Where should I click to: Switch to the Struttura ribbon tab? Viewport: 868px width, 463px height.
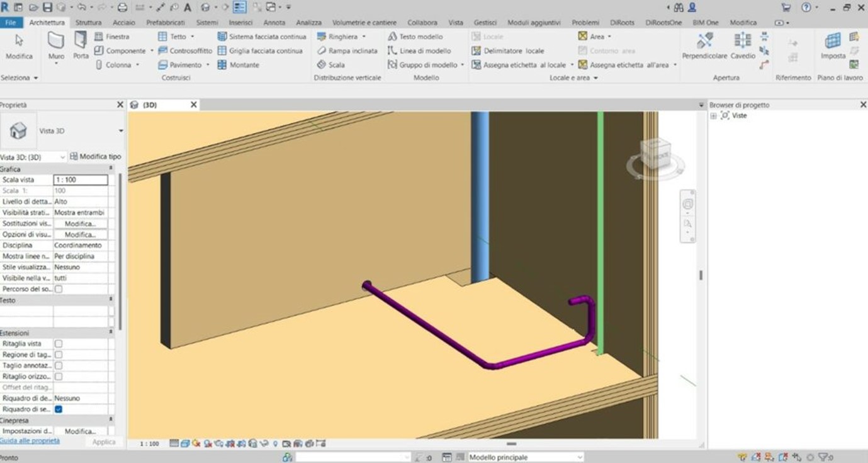coord(88,22)
